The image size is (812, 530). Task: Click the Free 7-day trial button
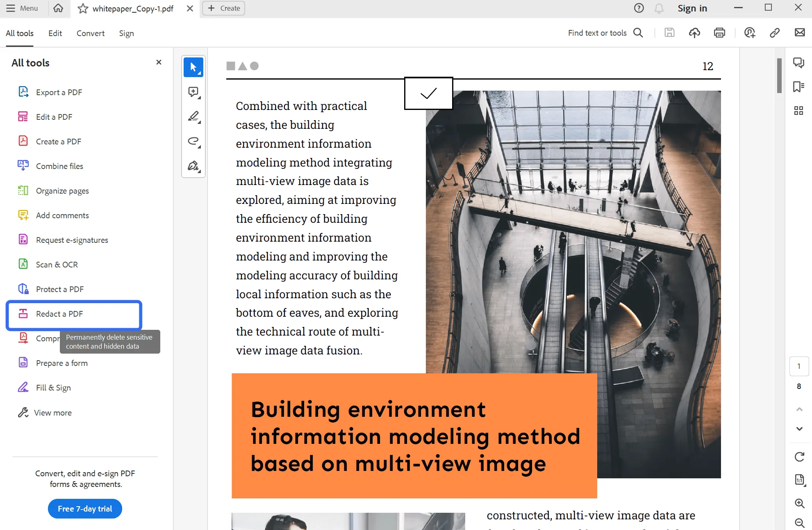84,509
